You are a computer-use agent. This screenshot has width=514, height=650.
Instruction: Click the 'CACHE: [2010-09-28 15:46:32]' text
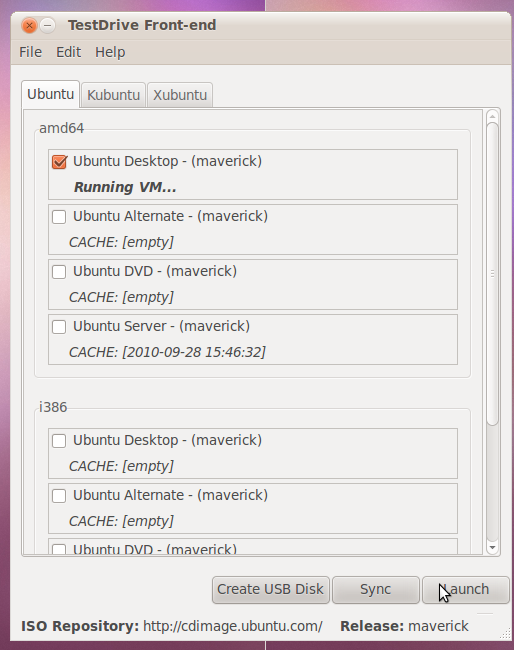tap(167, 352)
